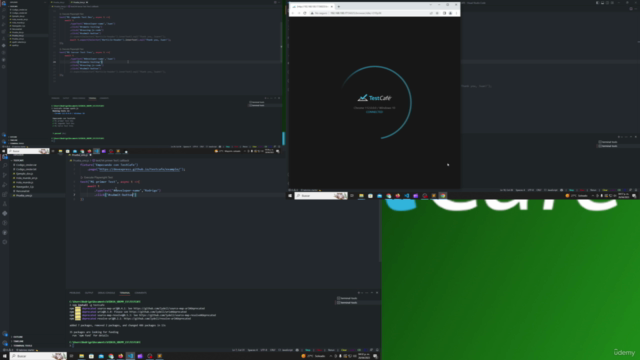Open Chrome side panel icon
640x360 pixels.
(444, 13)
